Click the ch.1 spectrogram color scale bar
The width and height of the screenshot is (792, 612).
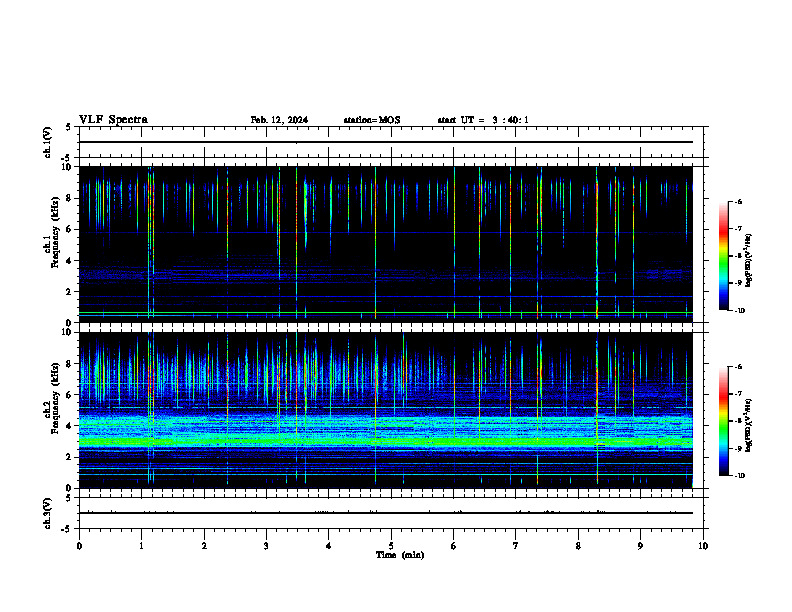[723, 256]
